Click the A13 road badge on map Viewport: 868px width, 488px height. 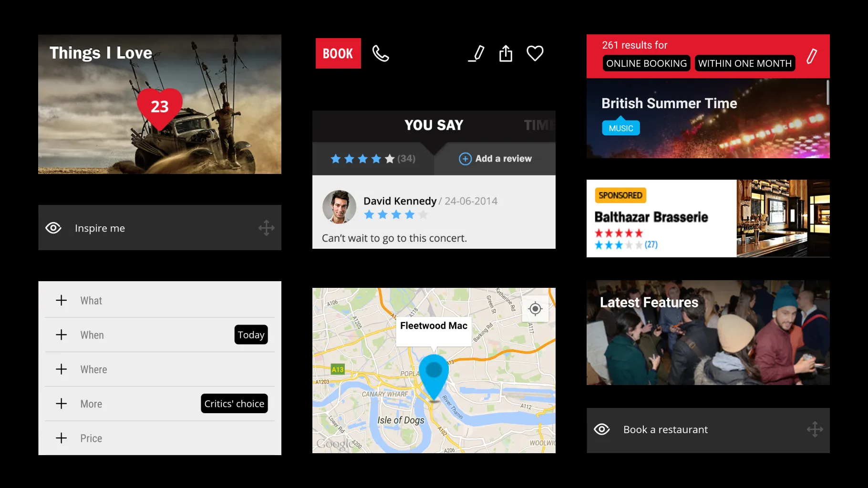(338, 369)
